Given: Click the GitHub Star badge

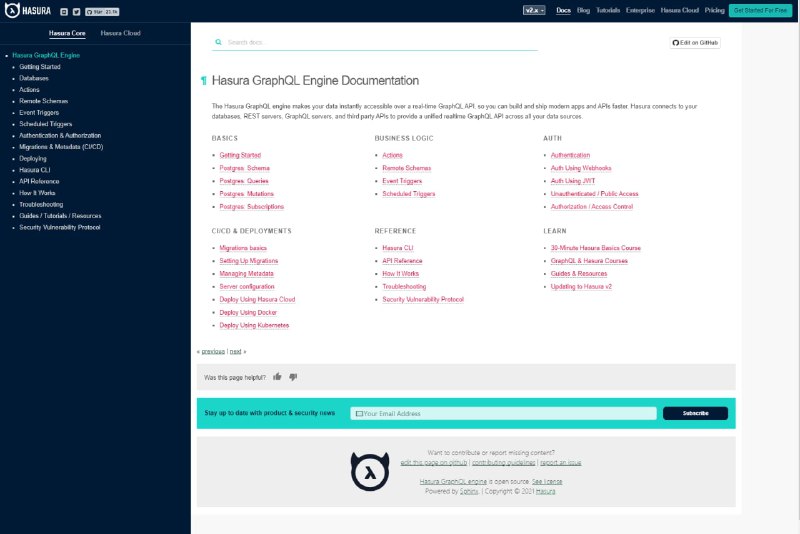Looking at the screenshot, I should click(x=102, y=12).
